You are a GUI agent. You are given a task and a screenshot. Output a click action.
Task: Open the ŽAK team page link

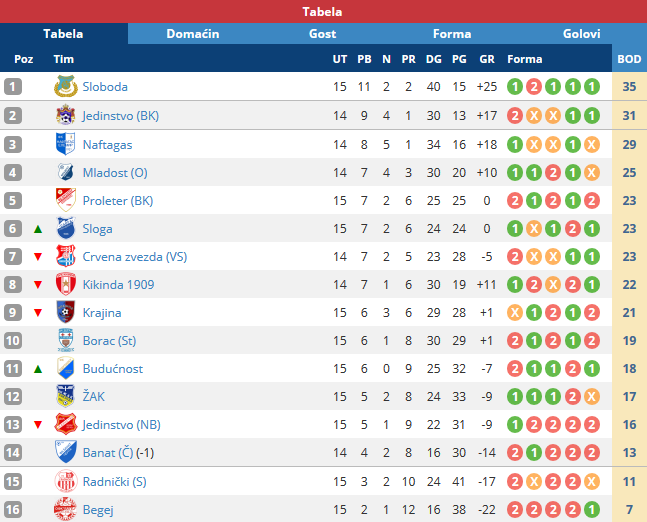pos(94,397)
